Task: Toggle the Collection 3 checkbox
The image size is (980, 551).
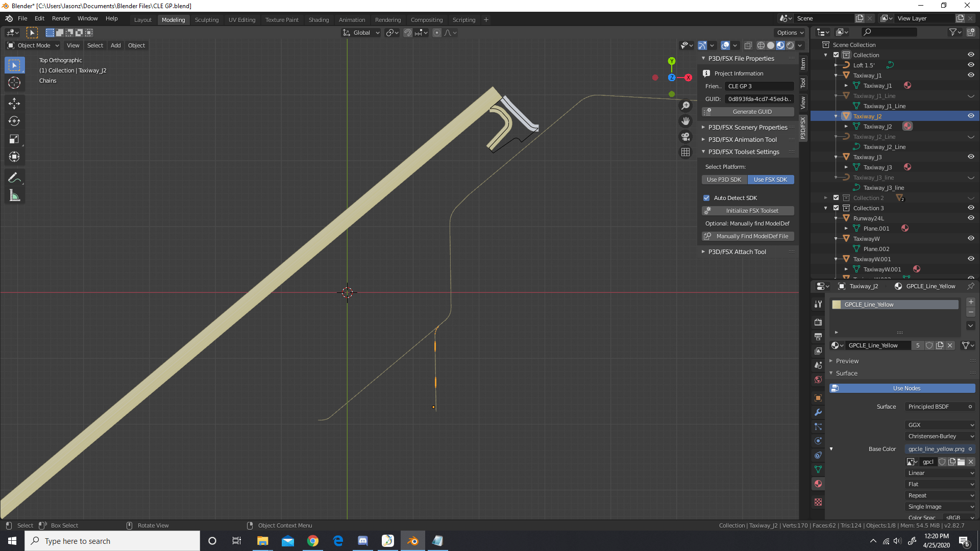Action: pyautogui.click(x=836, y=208)
